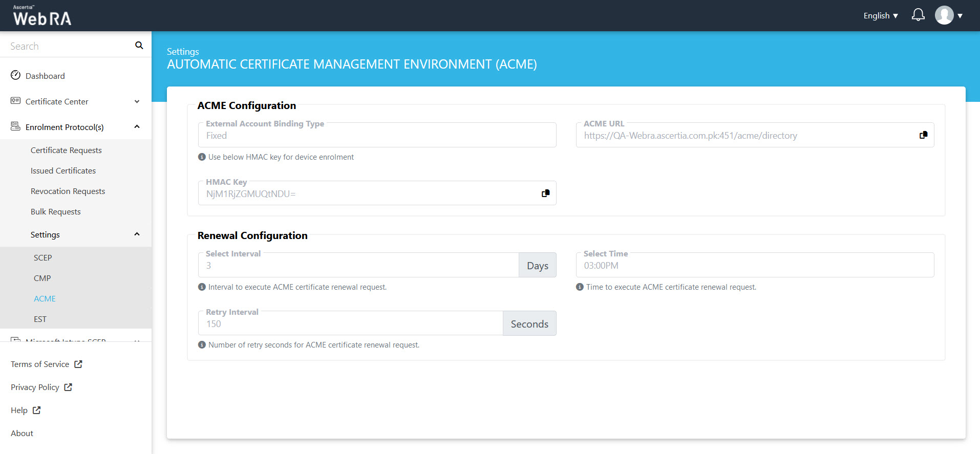This screenshot has height=454, width=980.
Task: Open the English language dropdown
Action: [x=880, y=16]
